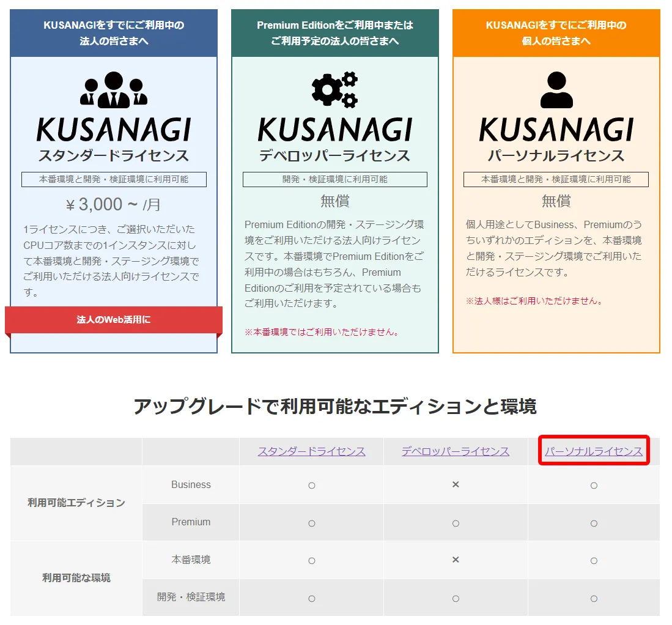
Task: Click the × mark in the 本番環境 row
Action: pyautogui.click(x=456, y=560)
